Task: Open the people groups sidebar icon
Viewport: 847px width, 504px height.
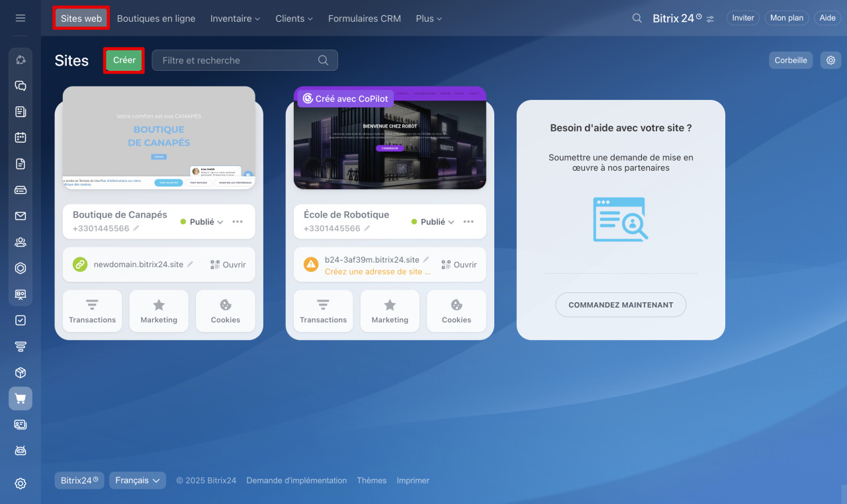Action: [x=21, y=242]
